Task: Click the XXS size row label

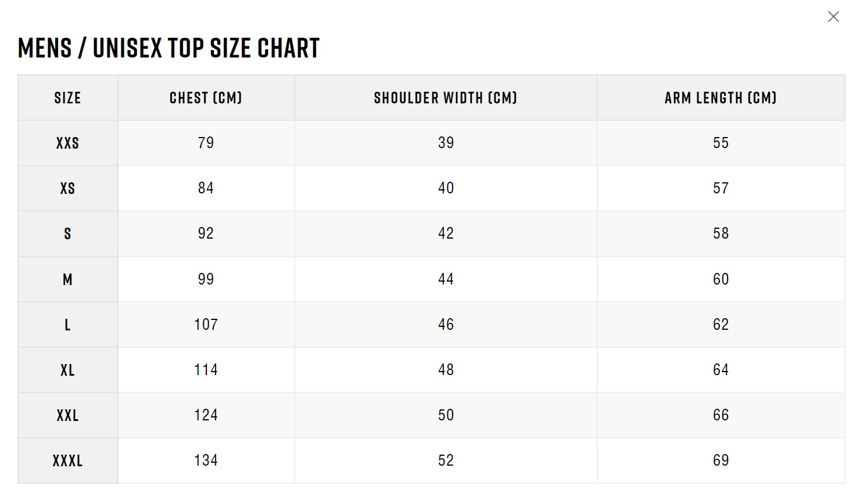Action: tap(67, 143)
